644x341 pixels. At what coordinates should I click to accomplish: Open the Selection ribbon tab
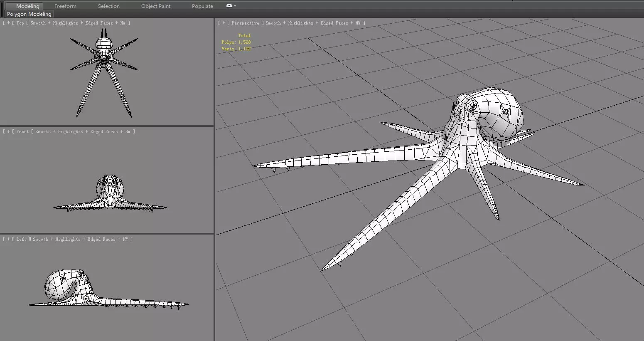coord(109,6)
